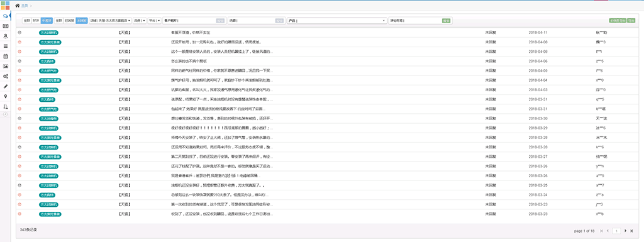The image size is (644, 242).
Task: Click the red face icon in 2018-04-04 row
Action: point(19,80)
